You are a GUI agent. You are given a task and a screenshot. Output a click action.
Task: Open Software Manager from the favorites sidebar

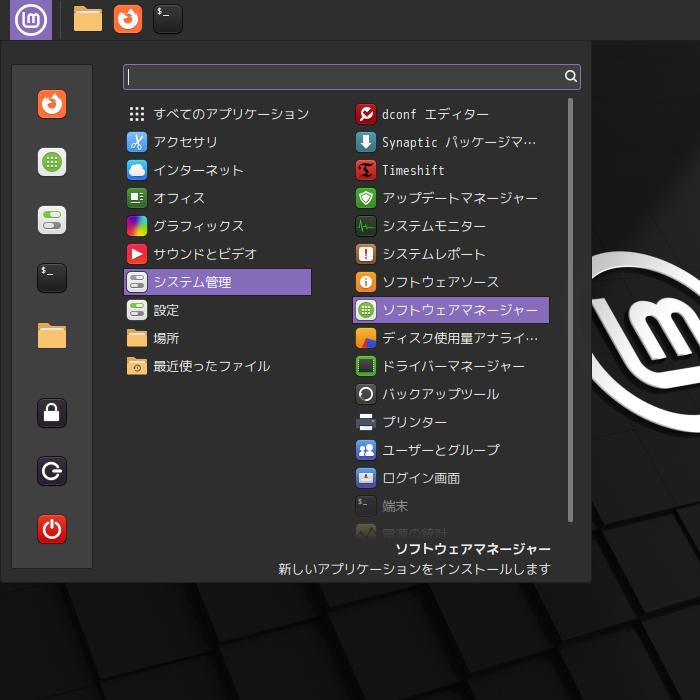click(x=52, y=162)
